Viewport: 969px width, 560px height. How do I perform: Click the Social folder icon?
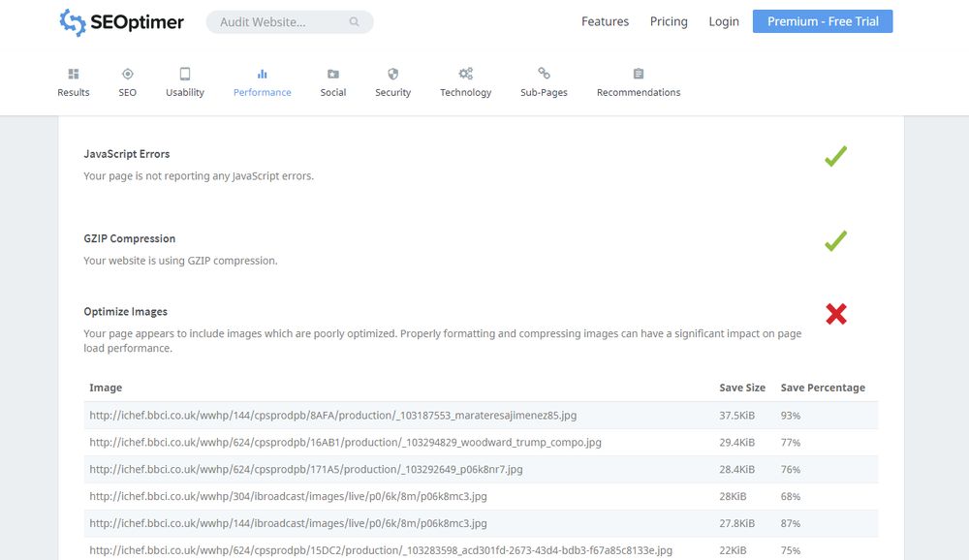(333, 74)
